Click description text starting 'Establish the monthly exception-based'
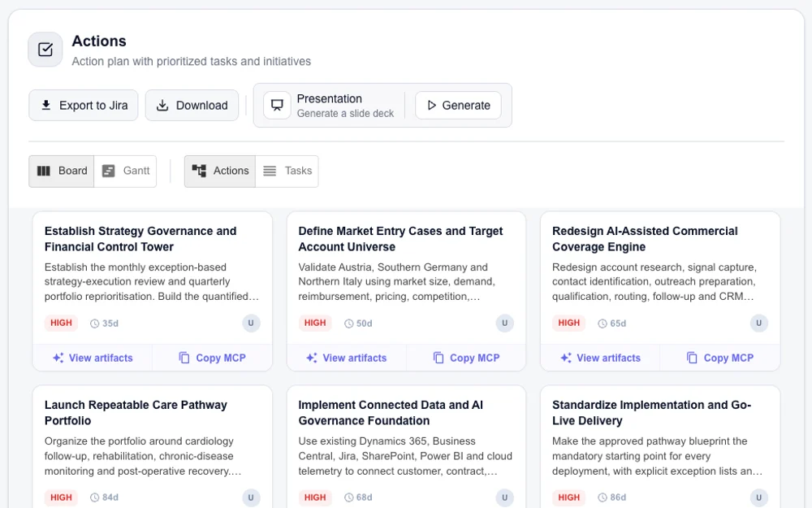The image size is (812, 508). pos(152,282)
